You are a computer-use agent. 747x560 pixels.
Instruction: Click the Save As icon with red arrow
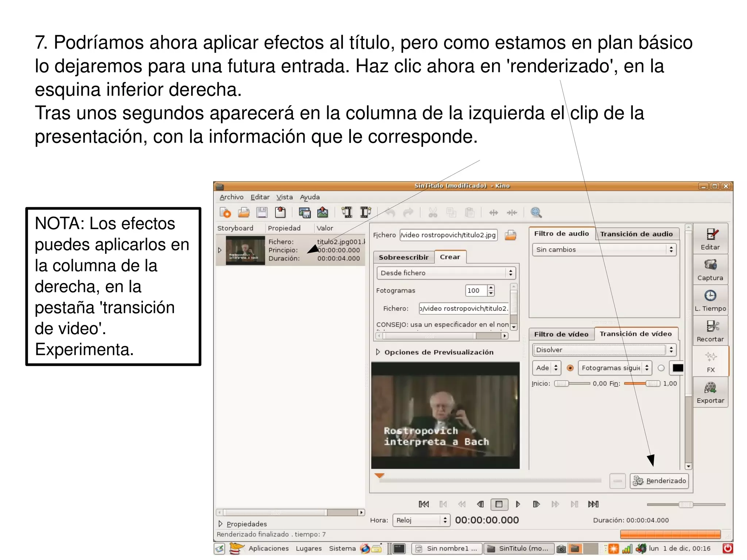pyautogui.click(x=280, y=212)
